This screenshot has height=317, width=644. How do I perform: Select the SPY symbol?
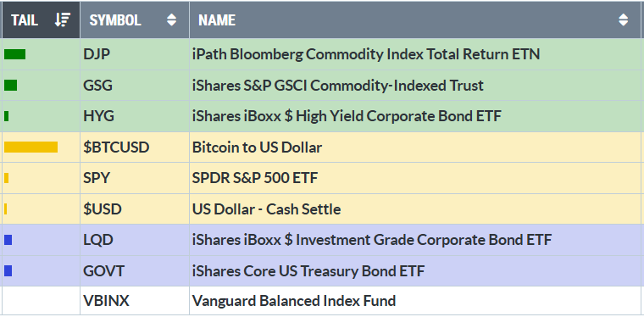(x=96, y=178)
